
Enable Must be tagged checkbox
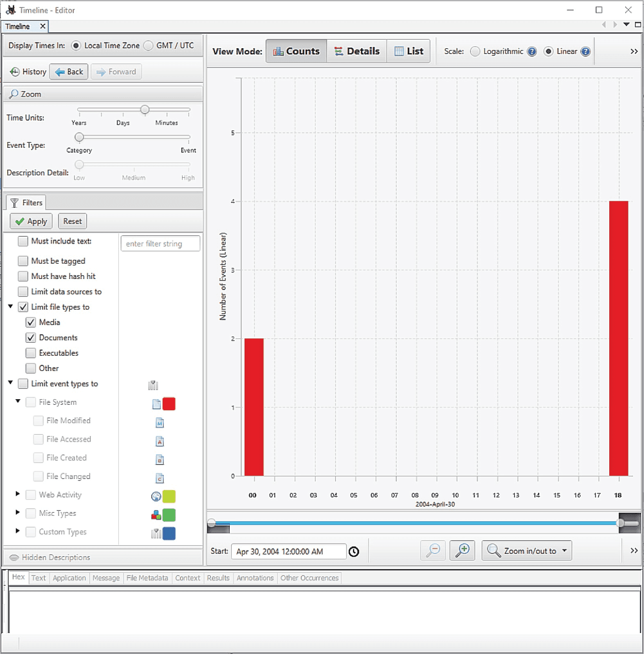[23, 261]
